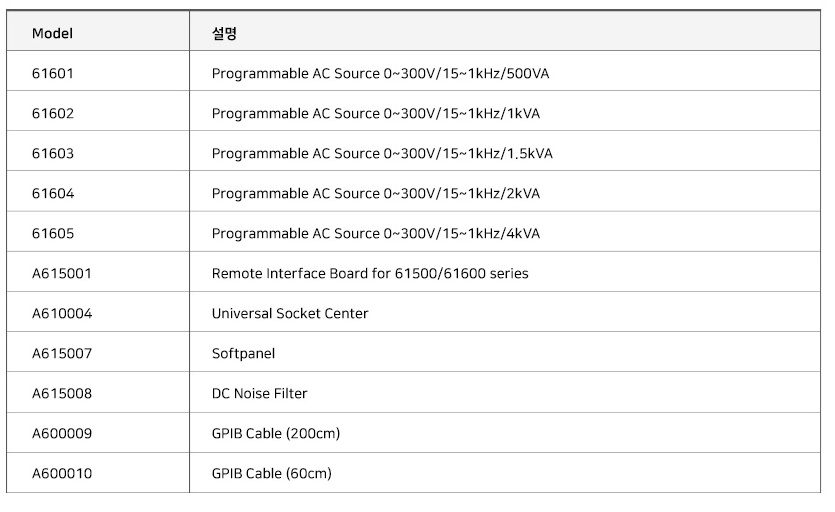Image resolution: width=835 pixels, height=512 pixels.
Task: Click the A615008 model entry
Action: (62, 393)
